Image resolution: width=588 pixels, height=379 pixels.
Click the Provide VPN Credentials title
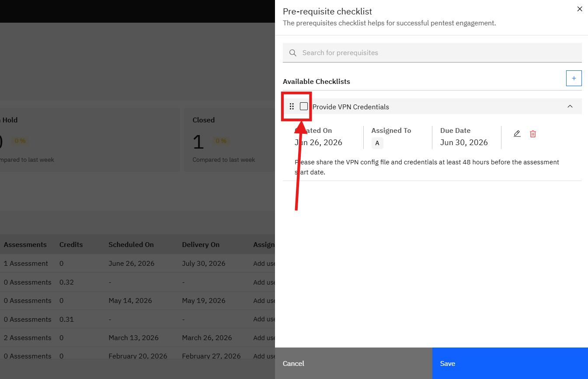[x=351, y=107]
